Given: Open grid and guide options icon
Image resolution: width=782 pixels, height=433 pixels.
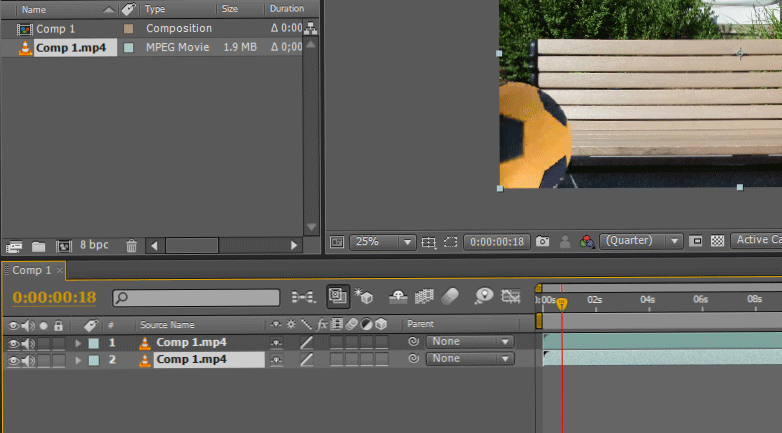Looking at the screenshot, I should (428, 242).
